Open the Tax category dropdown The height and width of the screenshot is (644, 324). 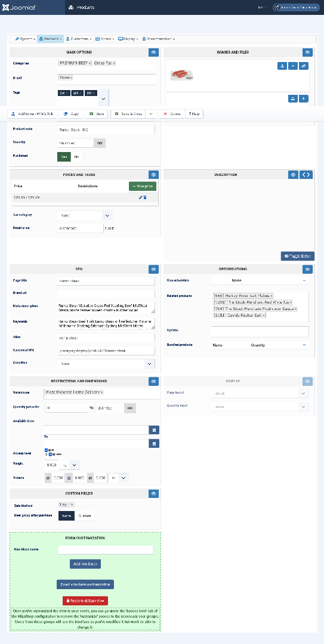pyautogui.click(x=84, y=215)
